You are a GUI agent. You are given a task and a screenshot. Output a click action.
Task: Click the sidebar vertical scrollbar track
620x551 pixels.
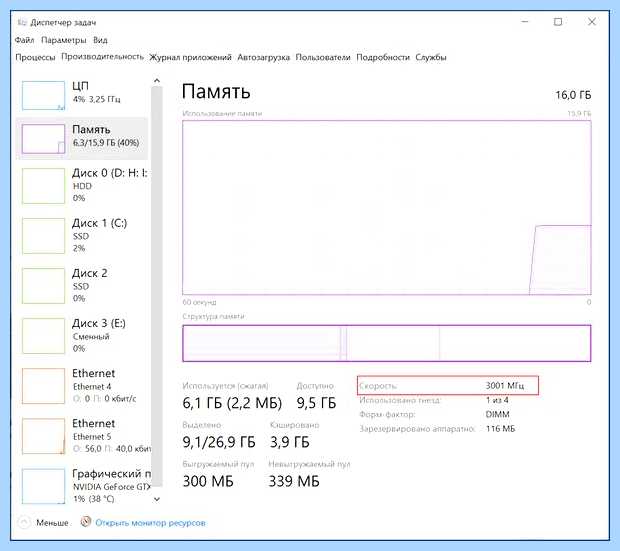pyautogui.click(x=157, y=287)
